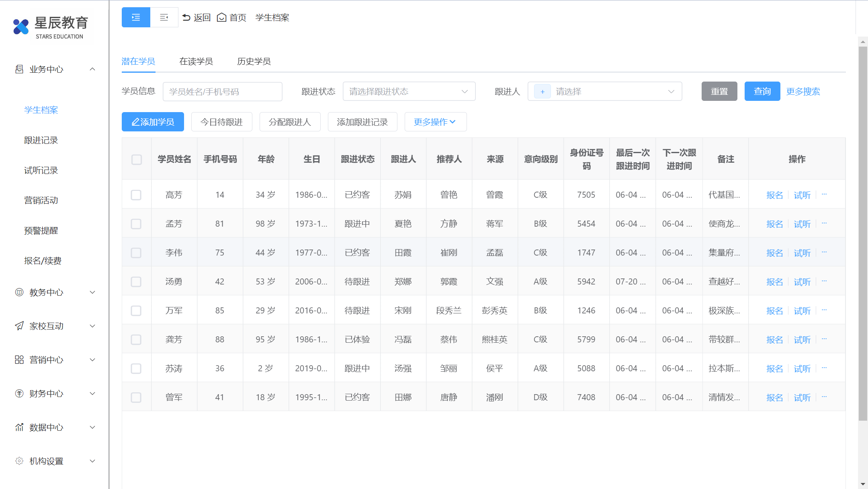Click the 业务中心 sidebar icon
The image size is (868, 489).
click(19, 69)
